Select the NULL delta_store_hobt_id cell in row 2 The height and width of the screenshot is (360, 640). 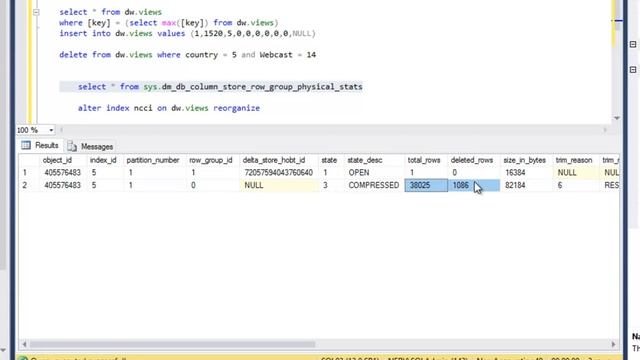click(279, 185)
